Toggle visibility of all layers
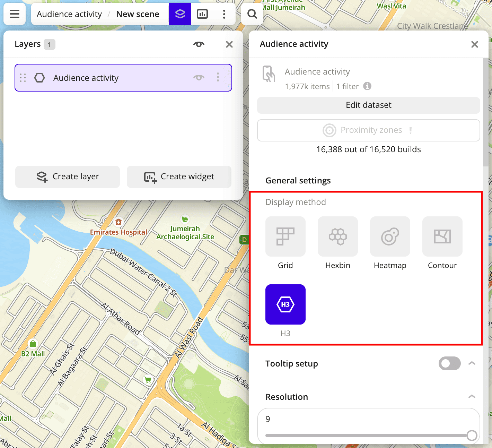The height and width of the screenshot is (448, 492). click(199, 44)
